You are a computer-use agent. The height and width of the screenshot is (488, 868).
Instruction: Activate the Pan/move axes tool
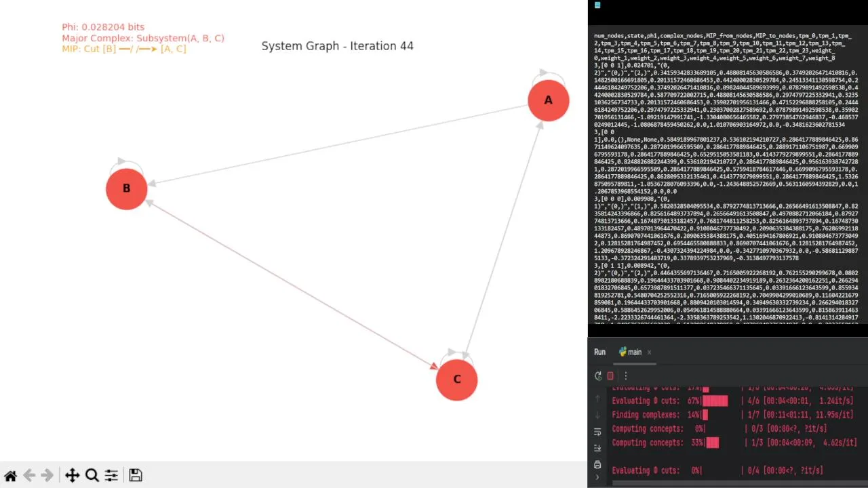point(72,476)
